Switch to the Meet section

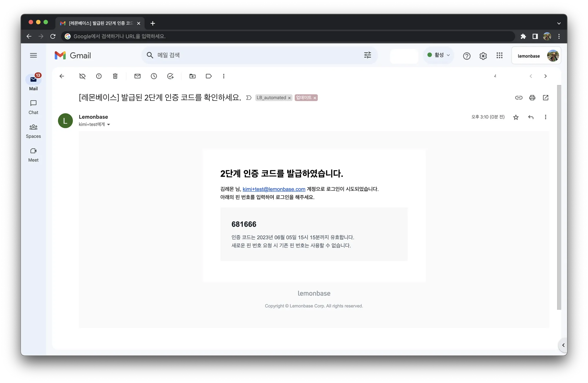[33, 155]
